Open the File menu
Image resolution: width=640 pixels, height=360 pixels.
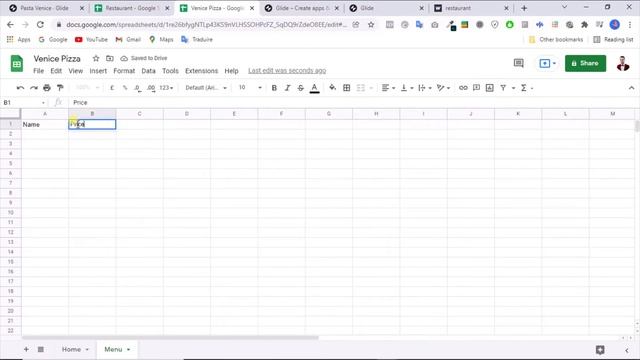point(38,71)
